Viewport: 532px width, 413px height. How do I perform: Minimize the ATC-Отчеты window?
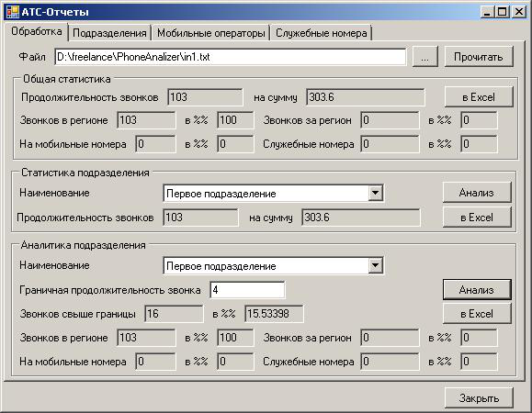click(488, 12)
